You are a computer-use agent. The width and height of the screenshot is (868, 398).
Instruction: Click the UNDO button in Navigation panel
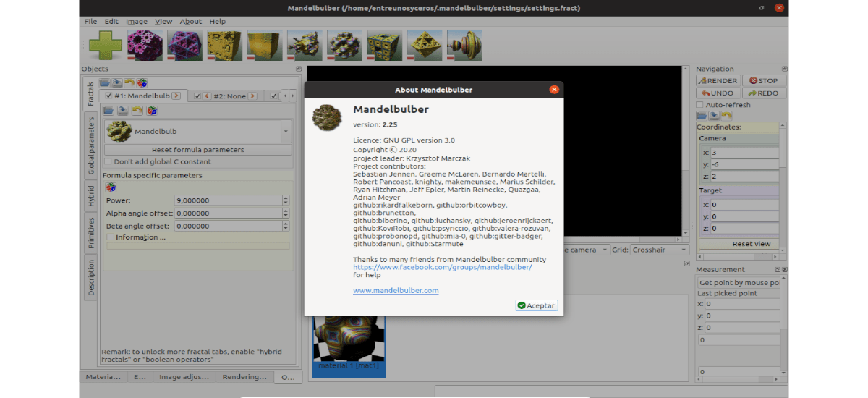pyautogui.click(x=718, y=93)
